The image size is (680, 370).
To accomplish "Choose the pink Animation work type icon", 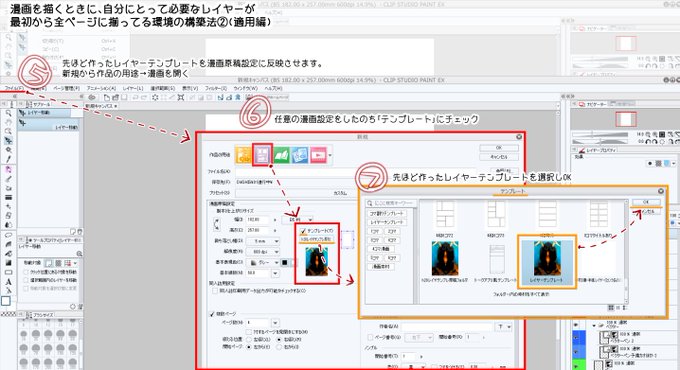I will click(x=318, y=155).
